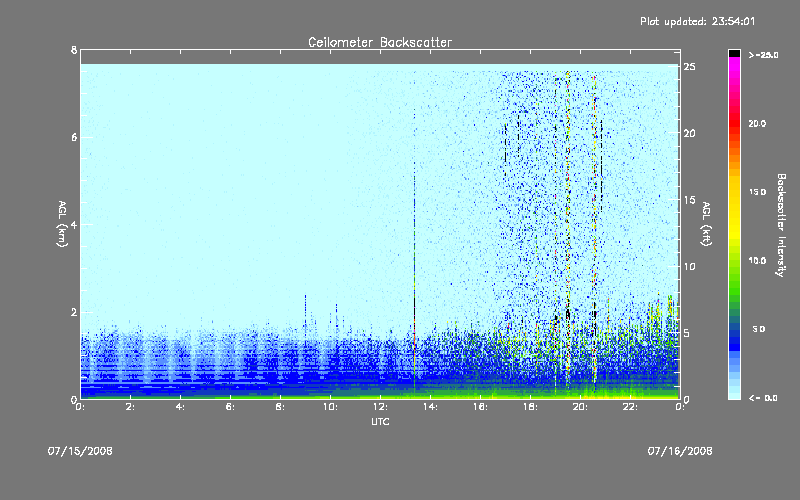Click the end date "07/16/2008"
The width and height of the screenshot is (800, 500).
click(680, 451)
